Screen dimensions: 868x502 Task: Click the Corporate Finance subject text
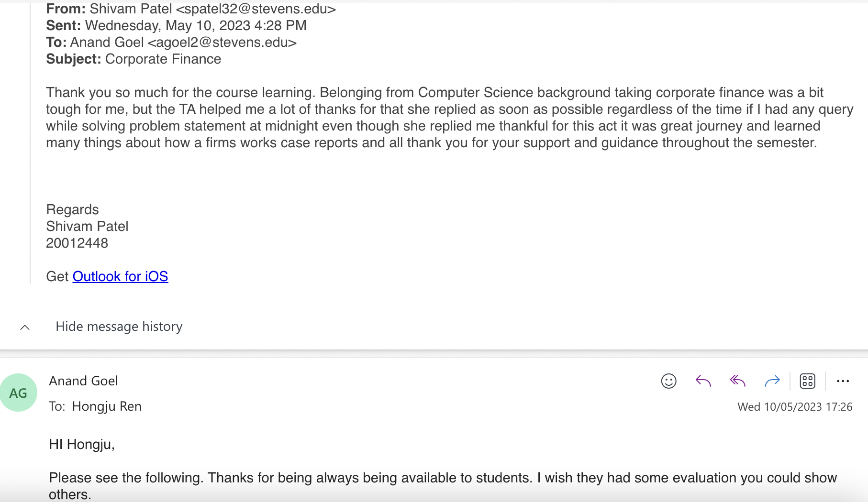pos(163,59)
